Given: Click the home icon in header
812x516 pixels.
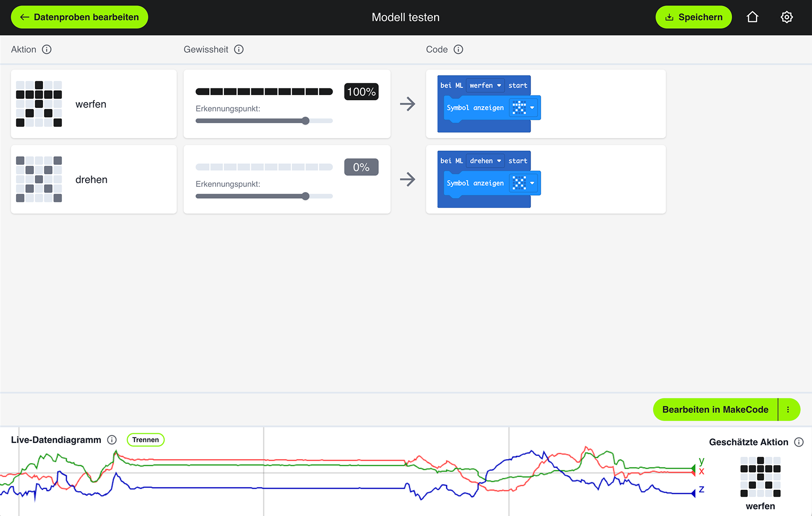Looking at the screenshot, I should pos(752,17).
